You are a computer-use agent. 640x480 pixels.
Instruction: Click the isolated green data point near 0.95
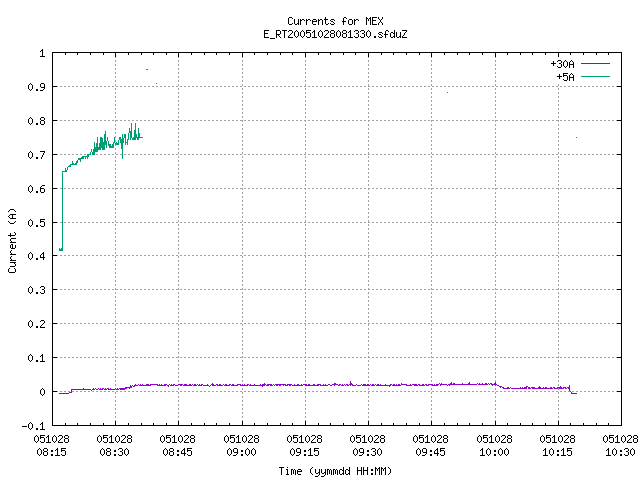tap(147, 69)
